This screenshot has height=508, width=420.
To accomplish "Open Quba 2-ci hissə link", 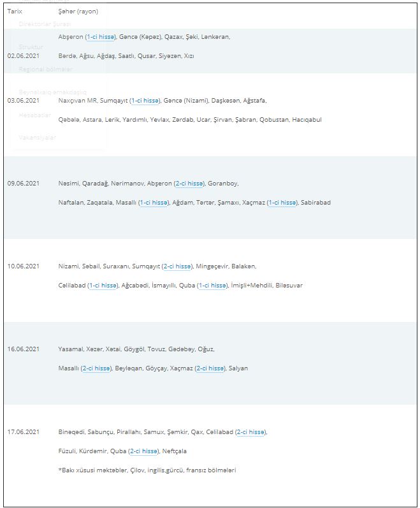I will coord(144,451).
